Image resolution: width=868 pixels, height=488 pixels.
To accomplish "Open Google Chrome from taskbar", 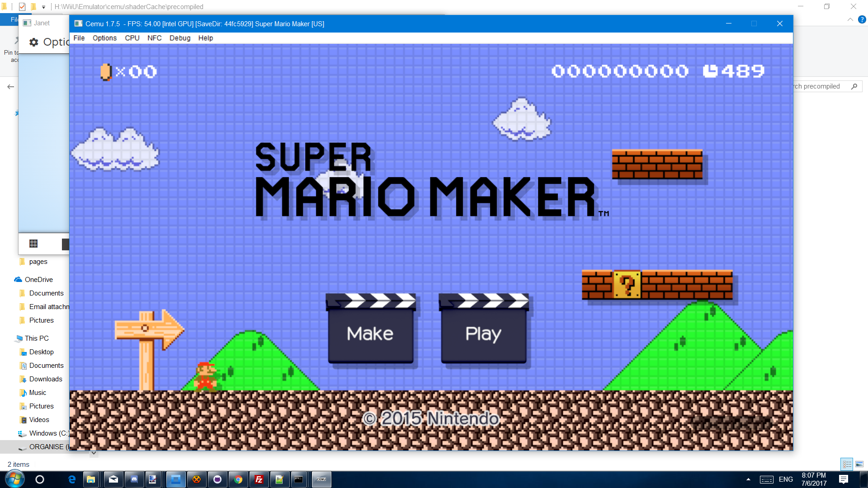I will point(238,479).
